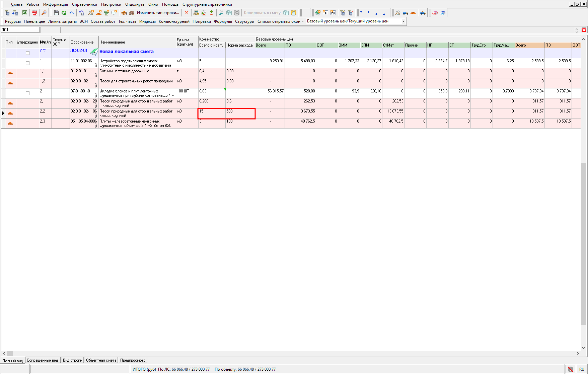Delete row using the red X icon
Screen dimensions: 588x374
(187, 13)
